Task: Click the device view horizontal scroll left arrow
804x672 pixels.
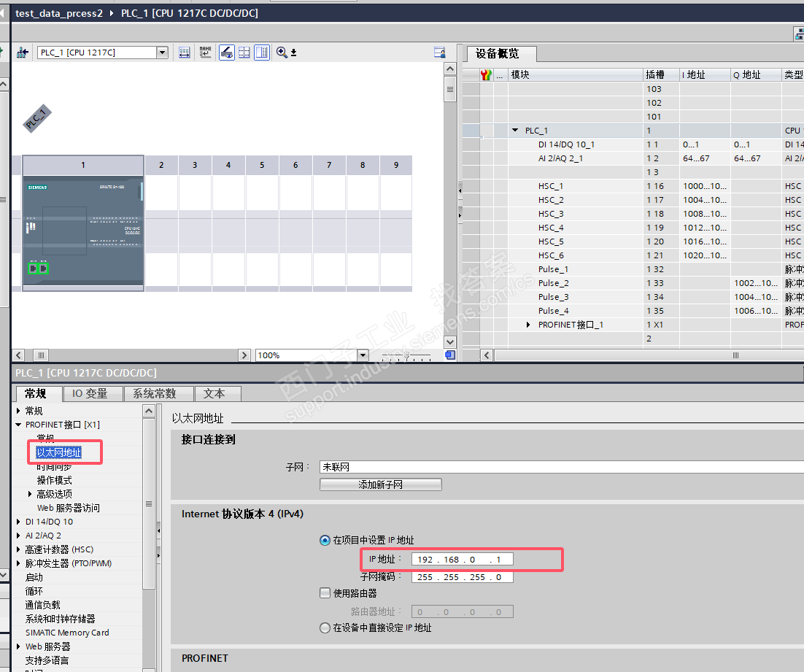Action: pyautogui.click(x=18, y=355)
